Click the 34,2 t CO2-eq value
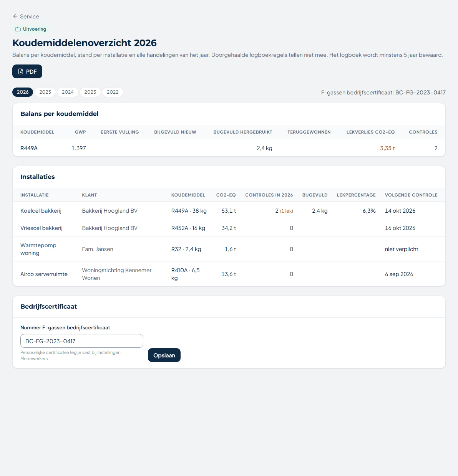The width and height of the screenshot is (458, 476). click(x=229, y=228)
